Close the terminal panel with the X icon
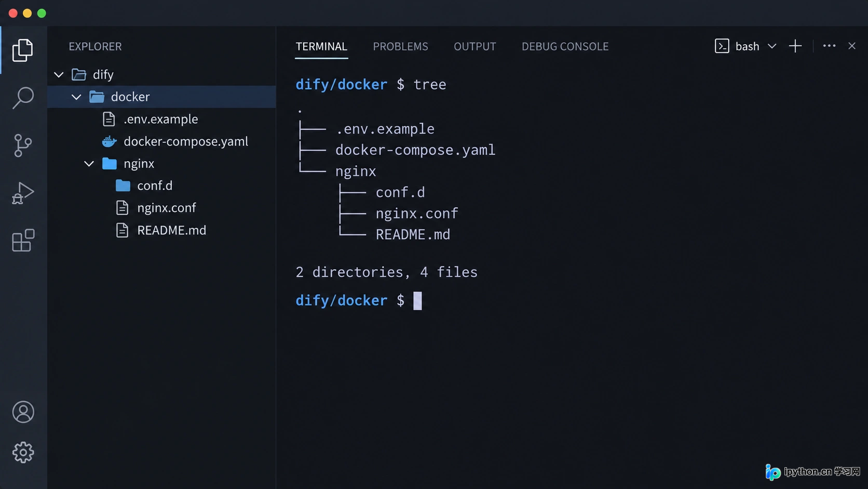Screen dimensions: 868x489 pos(852,46)
